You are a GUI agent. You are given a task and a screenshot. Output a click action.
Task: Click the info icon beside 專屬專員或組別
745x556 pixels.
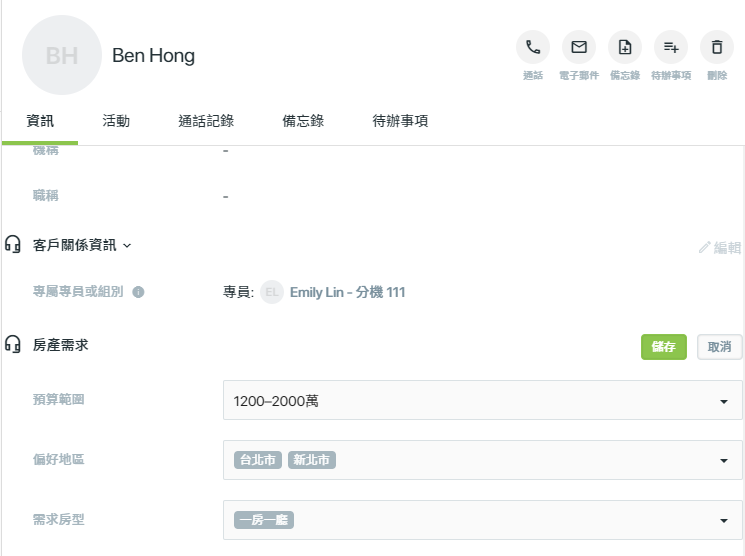tap(138, 292)
